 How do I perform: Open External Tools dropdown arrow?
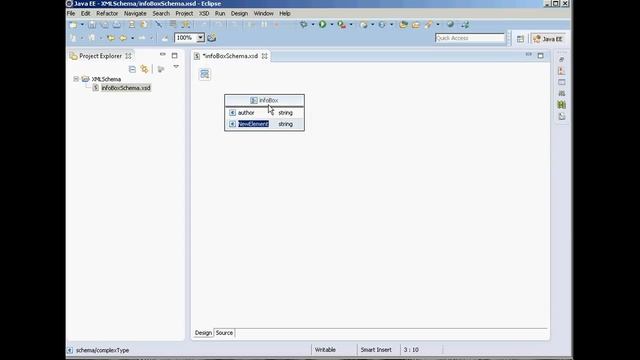[x=351, y=25]
